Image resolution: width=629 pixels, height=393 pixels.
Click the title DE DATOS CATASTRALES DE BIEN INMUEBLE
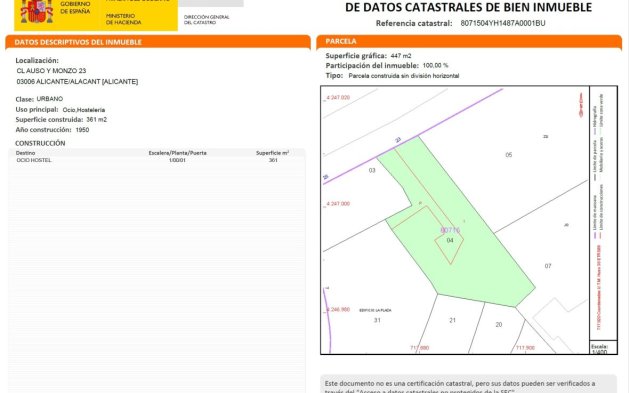pos(468,7)
